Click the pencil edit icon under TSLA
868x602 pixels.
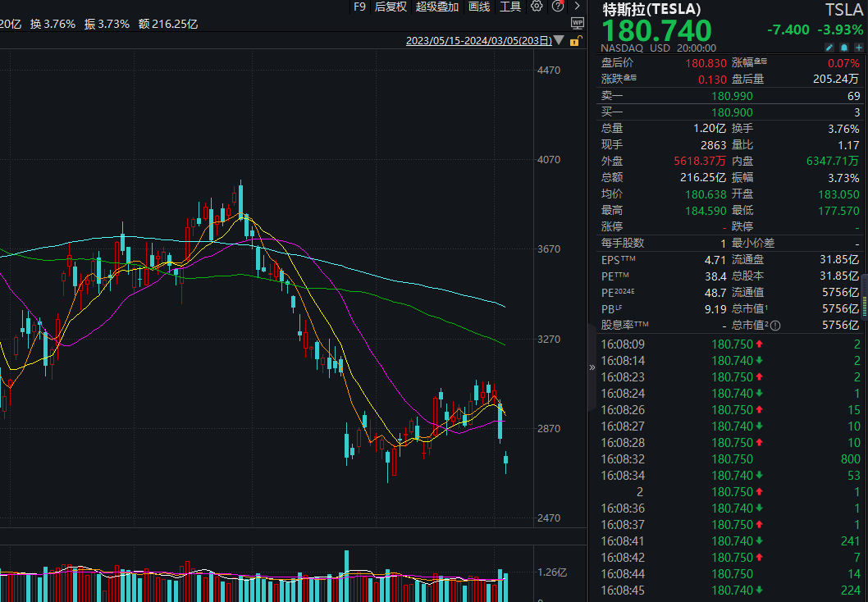pos(829,48)
